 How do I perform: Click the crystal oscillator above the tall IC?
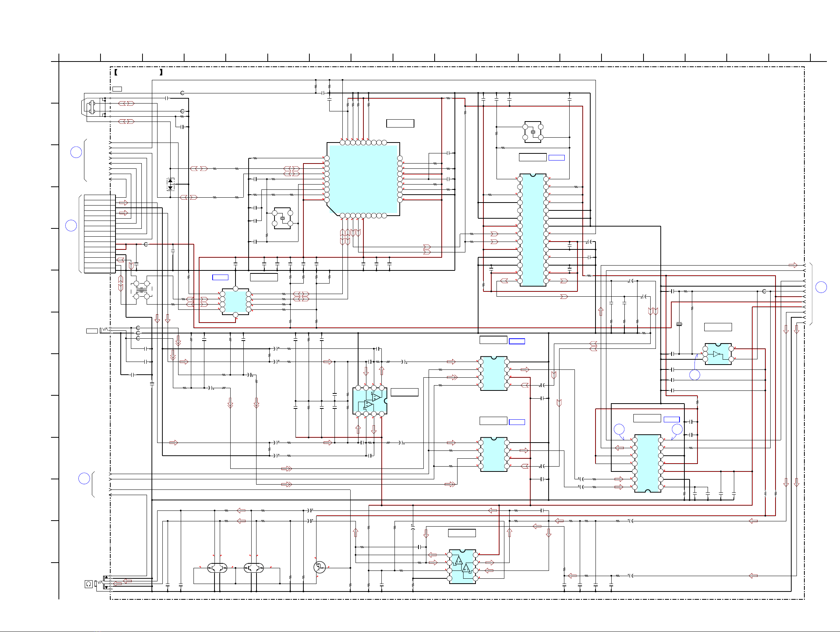tap(533, 132)
